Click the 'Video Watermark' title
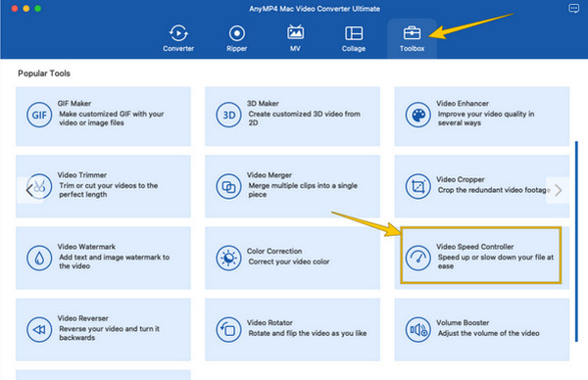This screenshot has width=588, height=380. [86, 247]
